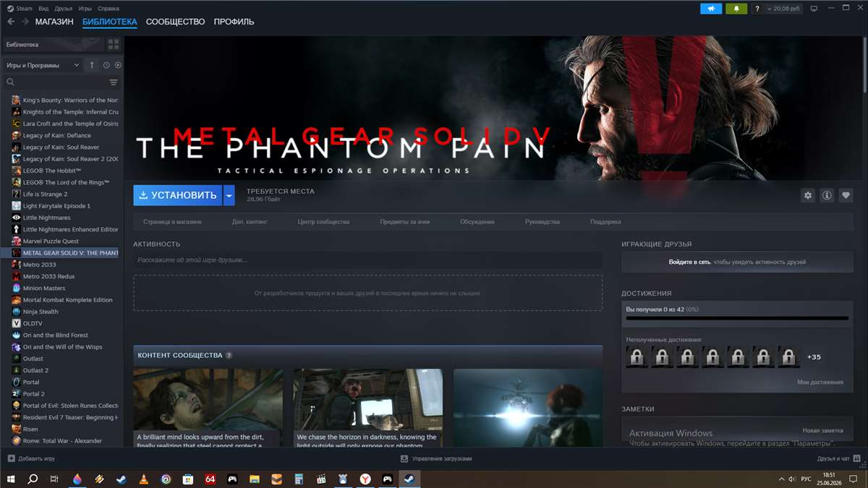Viewport: 868px width, 488px height.
Task: Open game settings gear icon
Action: coord(808,195)
